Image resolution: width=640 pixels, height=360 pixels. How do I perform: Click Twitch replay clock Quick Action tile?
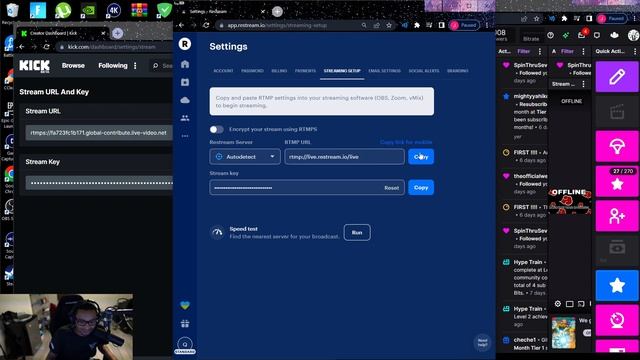[x=617, y=320]
